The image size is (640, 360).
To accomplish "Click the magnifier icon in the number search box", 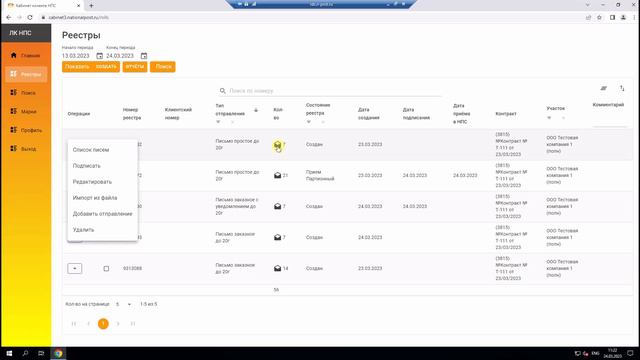I will (x=222, y=91).
